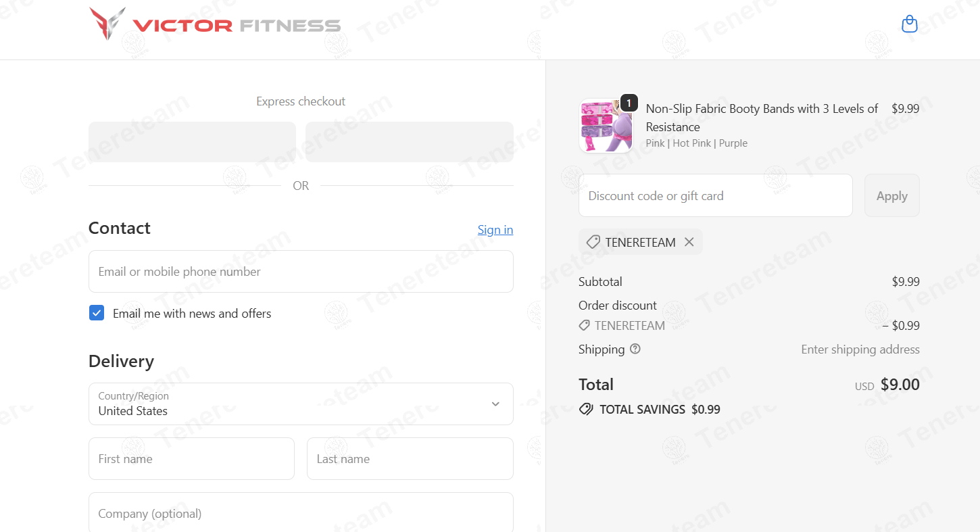This screenshot has height=532, width=980.
Task: Click the chevron on the United States selector
Action: pyautogui.click(x=495, y=404)
